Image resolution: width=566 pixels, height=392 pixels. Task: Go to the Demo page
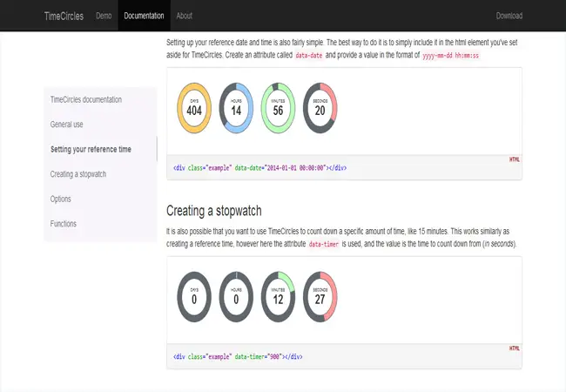click(104, 16)
